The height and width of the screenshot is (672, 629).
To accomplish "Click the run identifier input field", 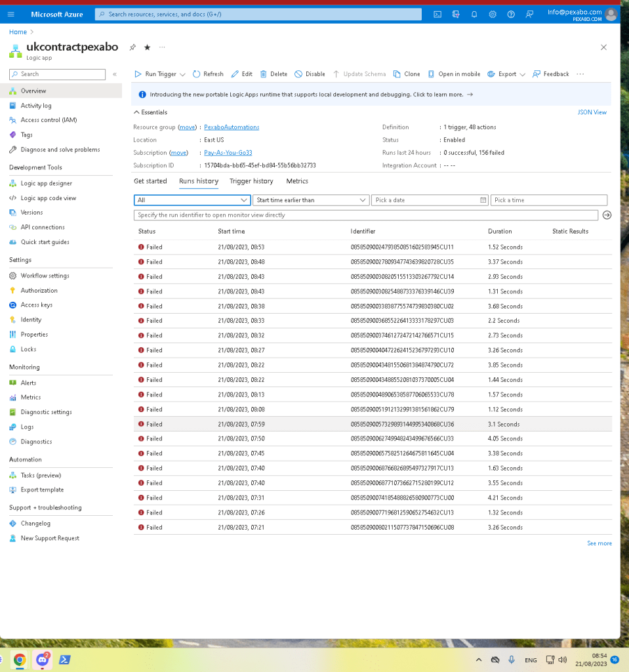I will [x=366, y=215].
